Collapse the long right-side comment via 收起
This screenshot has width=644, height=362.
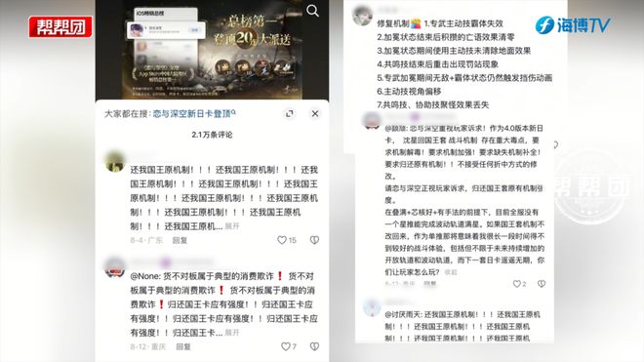tap(451, 272)
